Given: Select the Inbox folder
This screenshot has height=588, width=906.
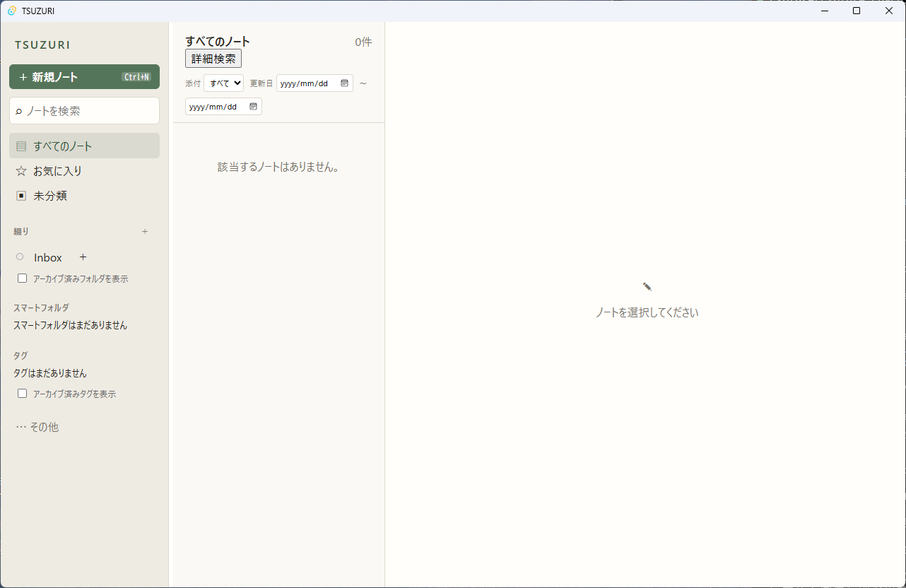Looking at the screenshot, I should tap(48, 257).
